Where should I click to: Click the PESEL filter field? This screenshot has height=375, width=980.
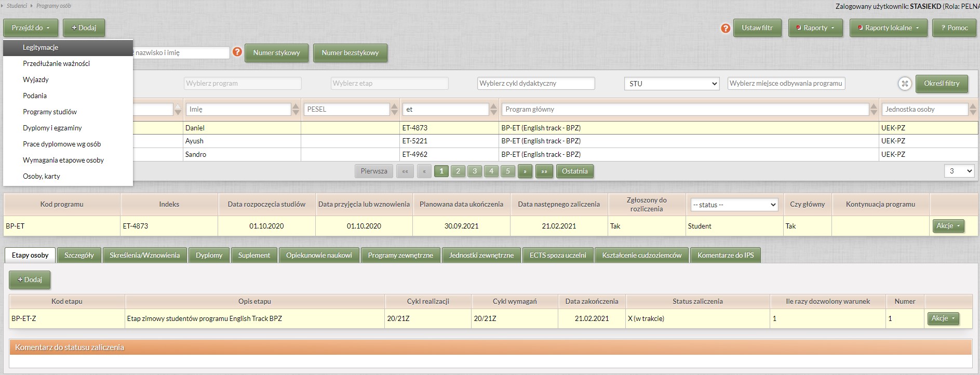point(347,109)
